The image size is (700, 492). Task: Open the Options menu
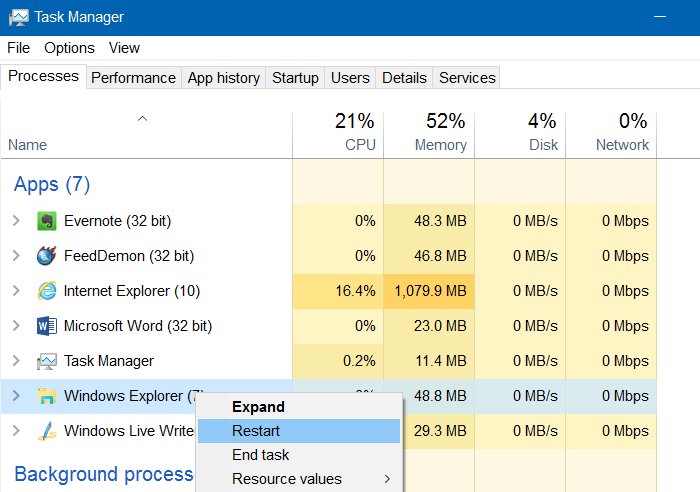[69, 48]
